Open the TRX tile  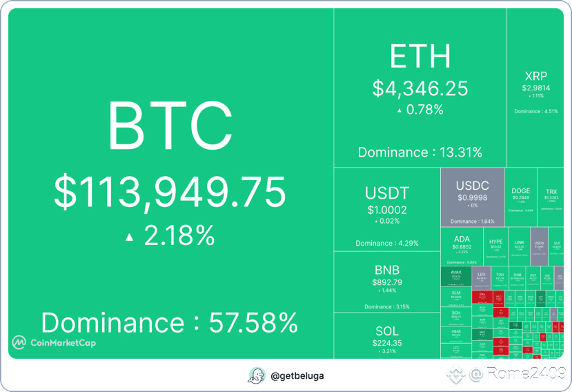[551, 197]
